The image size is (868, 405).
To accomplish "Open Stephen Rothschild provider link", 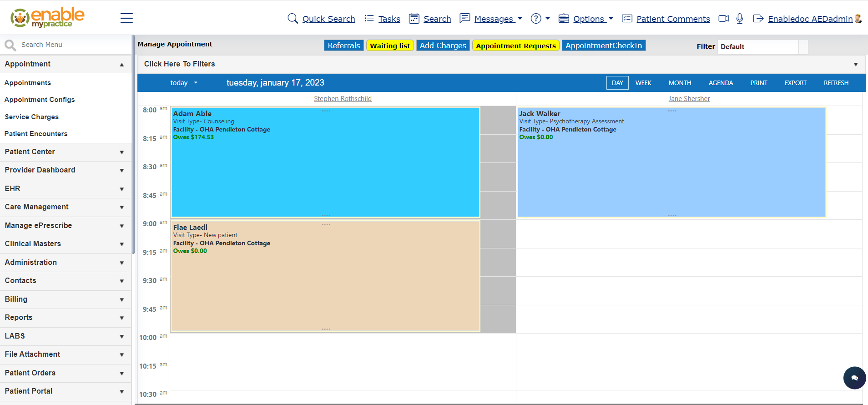I will pyautogui.click(x=343, y=99).
